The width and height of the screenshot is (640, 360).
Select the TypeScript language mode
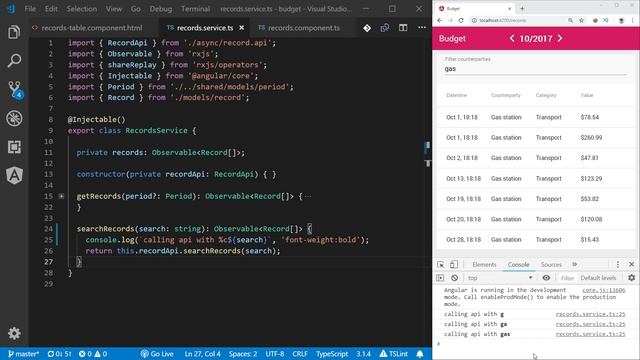pyautogui.click(x=332, y=354)
